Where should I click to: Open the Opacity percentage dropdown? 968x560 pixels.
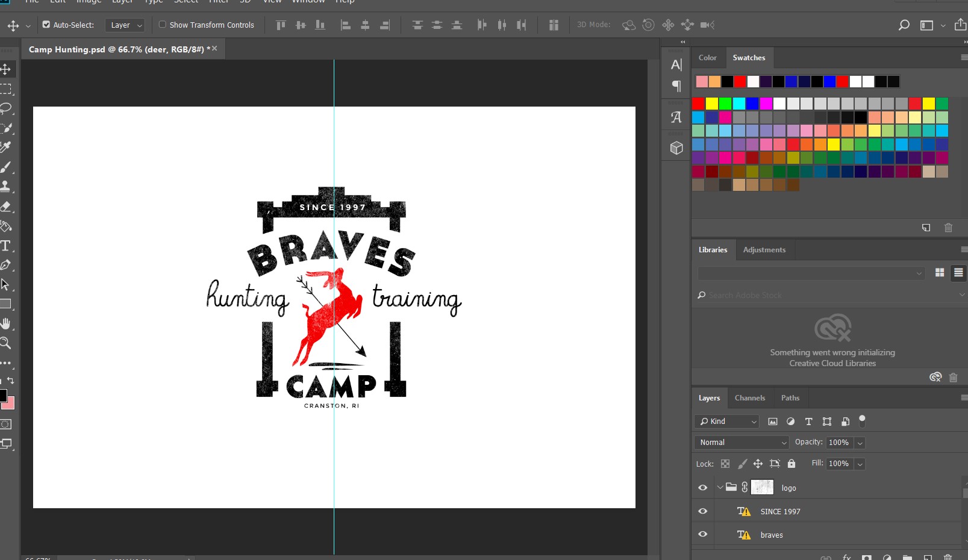click(x=860, y=443)
